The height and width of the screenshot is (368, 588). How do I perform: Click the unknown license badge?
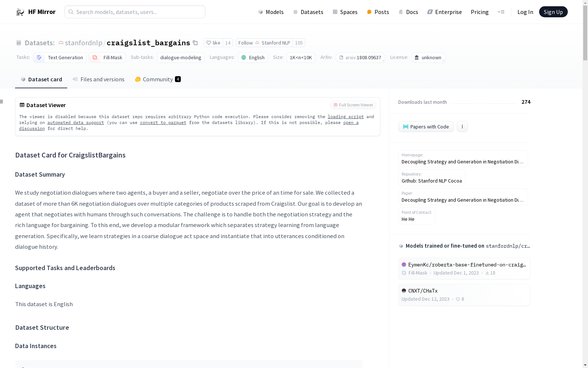point(428,57)
